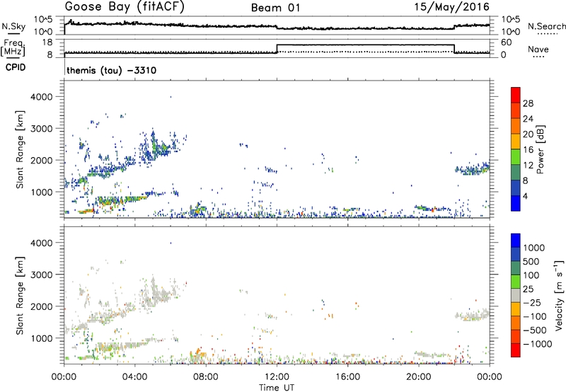
Task: Pick the orange −500 to −100 Velocity swatch
Action: [x=516, y=323]
